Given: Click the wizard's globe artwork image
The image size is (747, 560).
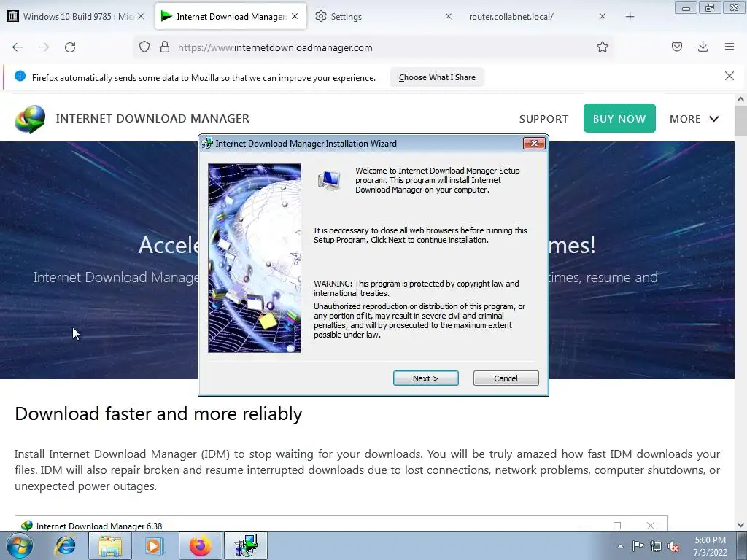Looking at the screenshot, I should tap(255, 258).
